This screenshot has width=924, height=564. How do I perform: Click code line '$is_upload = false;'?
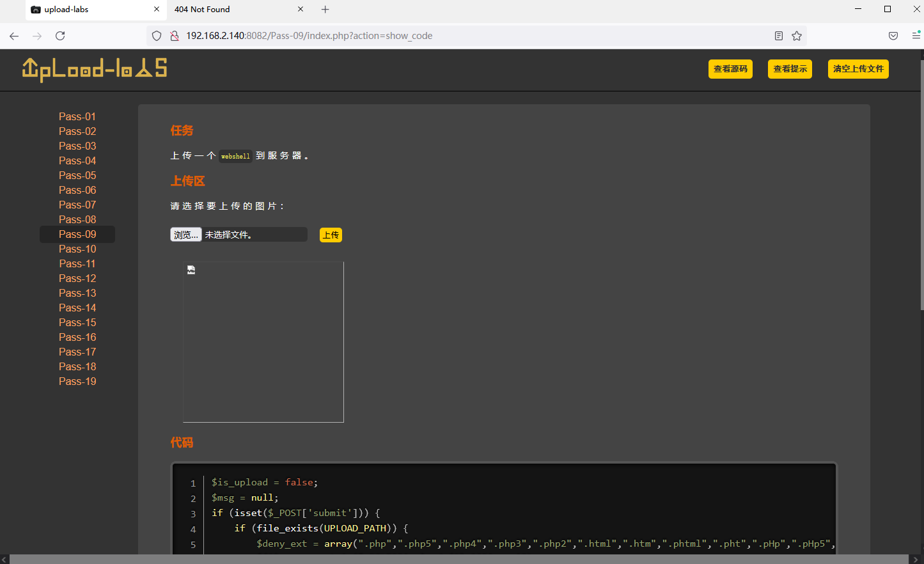click(x=265, y=482)
